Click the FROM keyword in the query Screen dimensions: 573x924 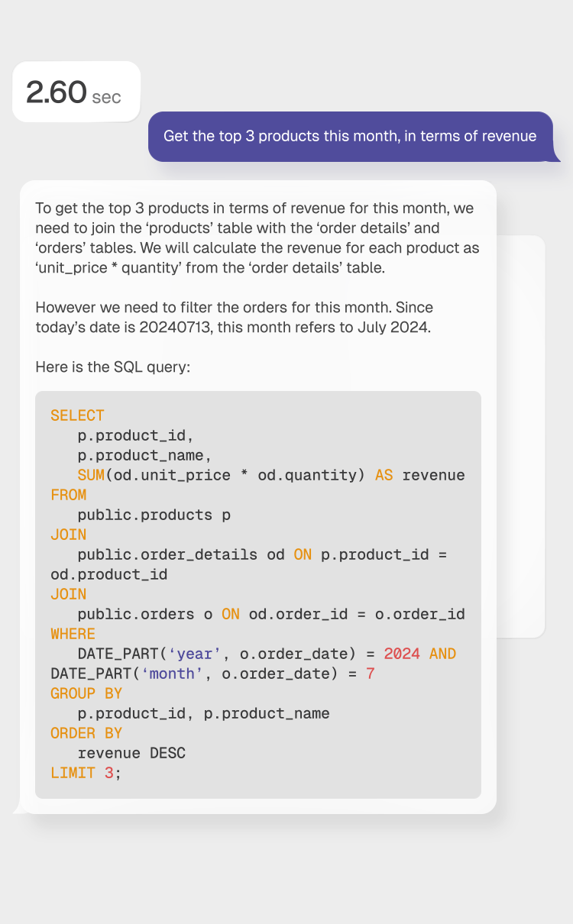tap(68, 495)
